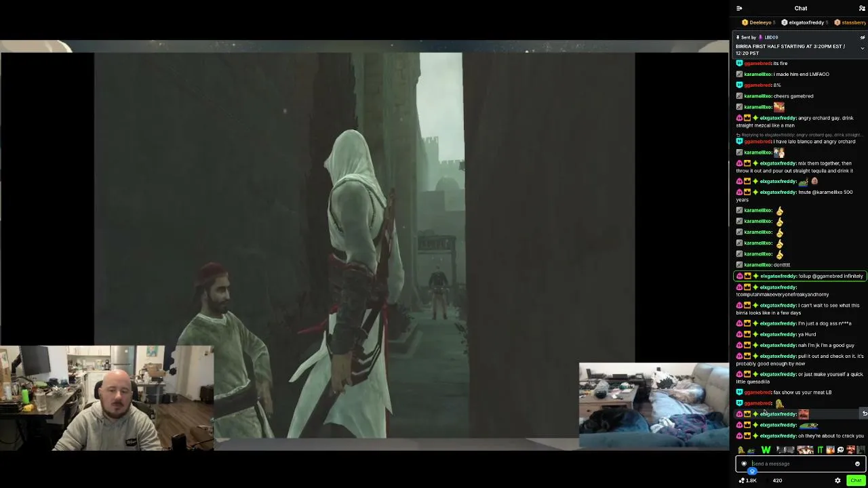Open the community users list icon

click(862, 8)
